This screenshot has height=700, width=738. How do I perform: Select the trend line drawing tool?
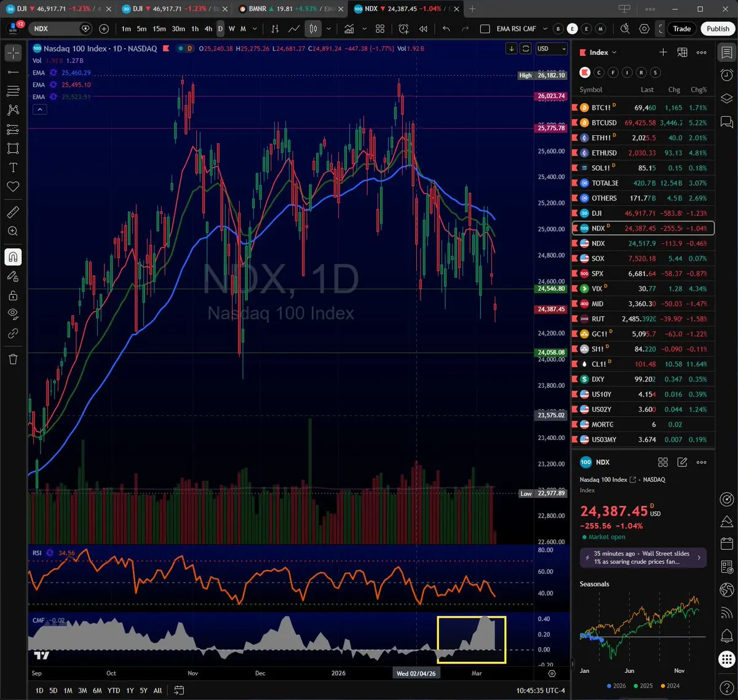13,73
